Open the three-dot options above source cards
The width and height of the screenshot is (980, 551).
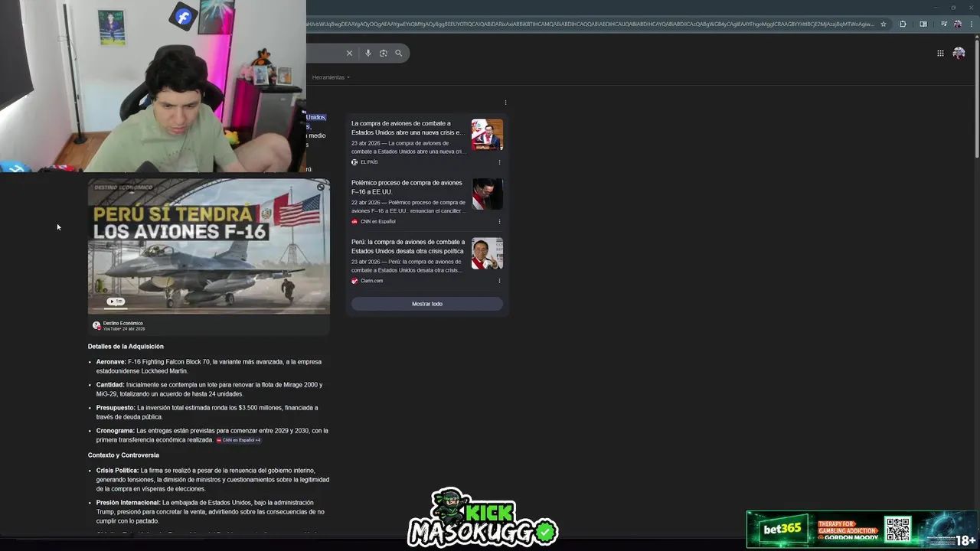pyautogui.click(x=505, y=103)
